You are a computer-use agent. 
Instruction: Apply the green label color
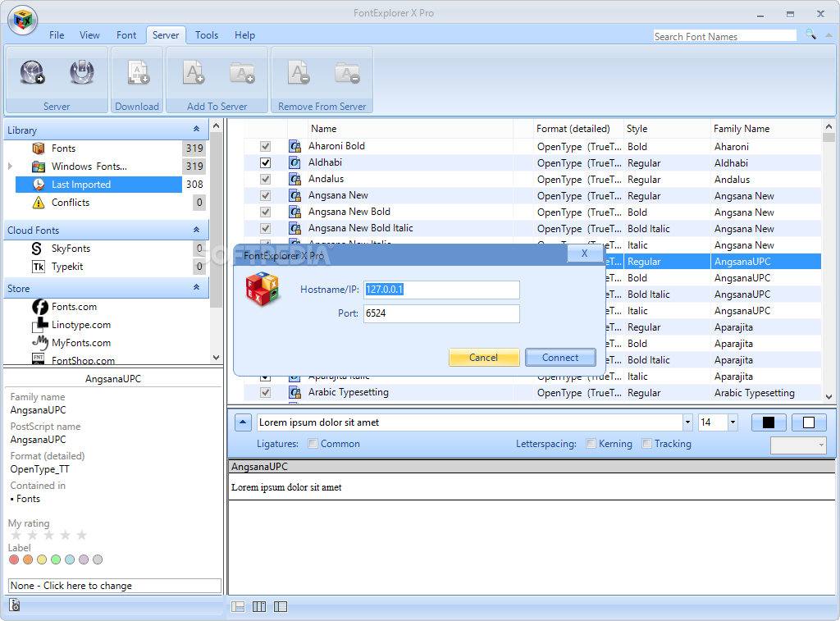coord(56,559)
